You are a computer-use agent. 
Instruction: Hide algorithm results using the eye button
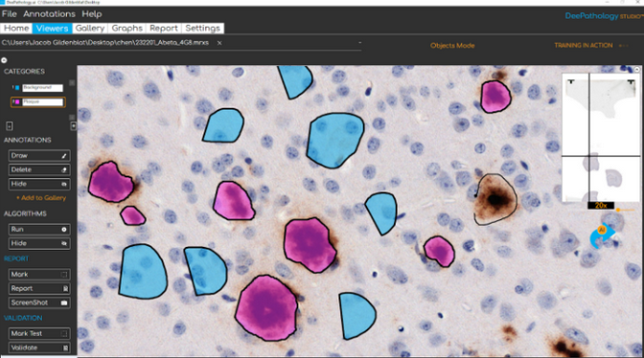(x=39, y=243)
